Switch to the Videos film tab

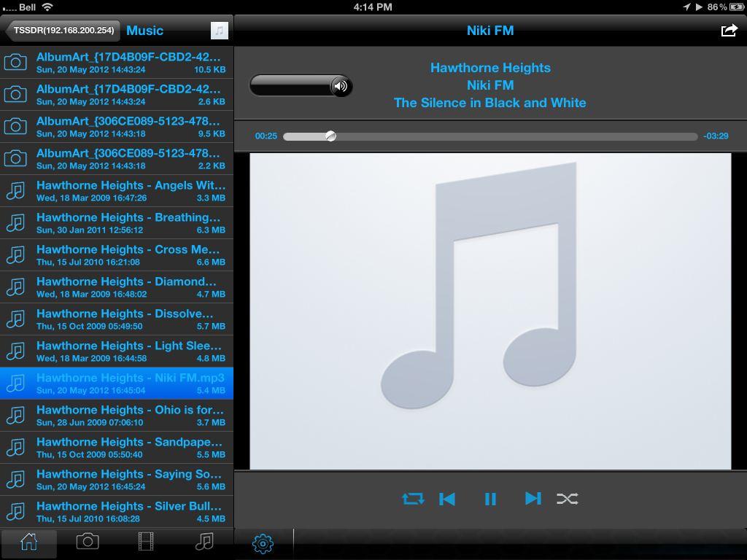tap(146, 542)
